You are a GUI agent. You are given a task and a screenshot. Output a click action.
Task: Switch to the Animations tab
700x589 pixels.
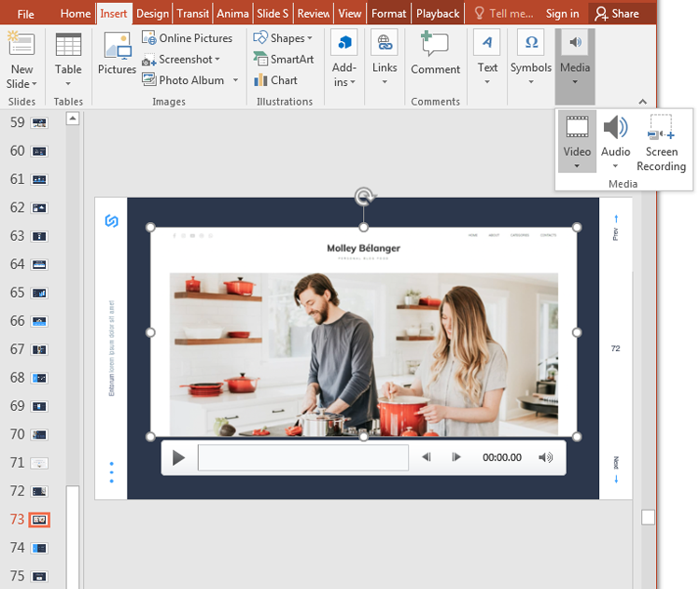[232, 14]
